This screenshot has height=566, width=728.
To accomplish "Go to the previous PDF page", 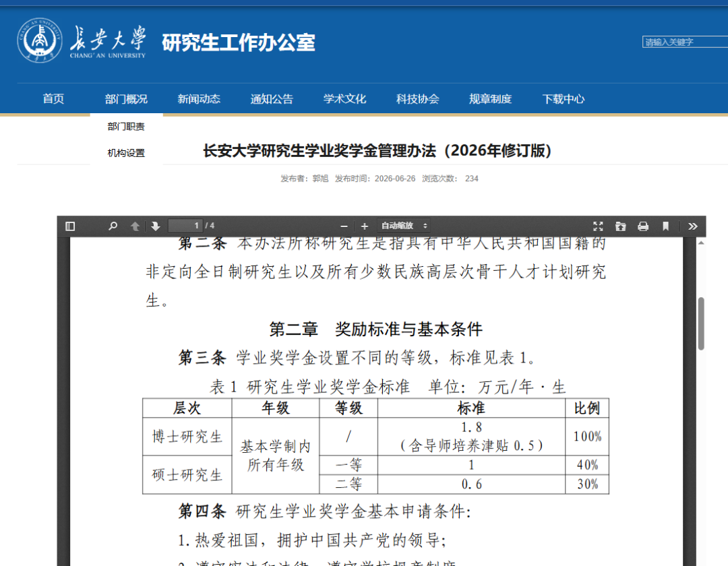I will pyautogui.click(x=135, y=226).
